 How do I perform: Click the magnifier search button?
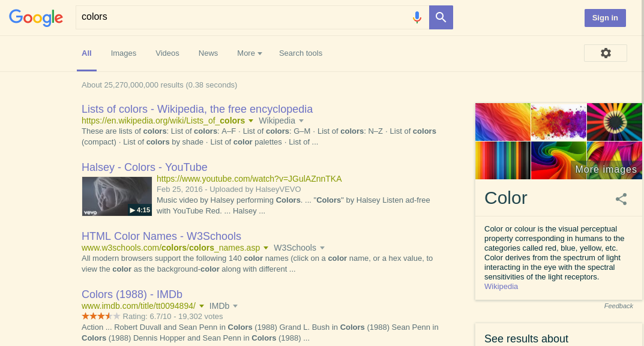pos(441,17)
